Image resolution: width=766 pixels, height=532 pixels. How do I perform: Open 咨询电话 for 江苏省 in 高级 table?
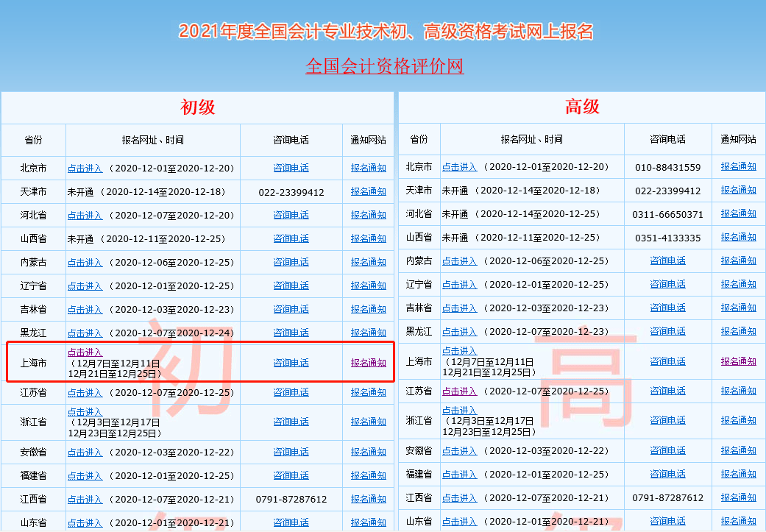668,391
